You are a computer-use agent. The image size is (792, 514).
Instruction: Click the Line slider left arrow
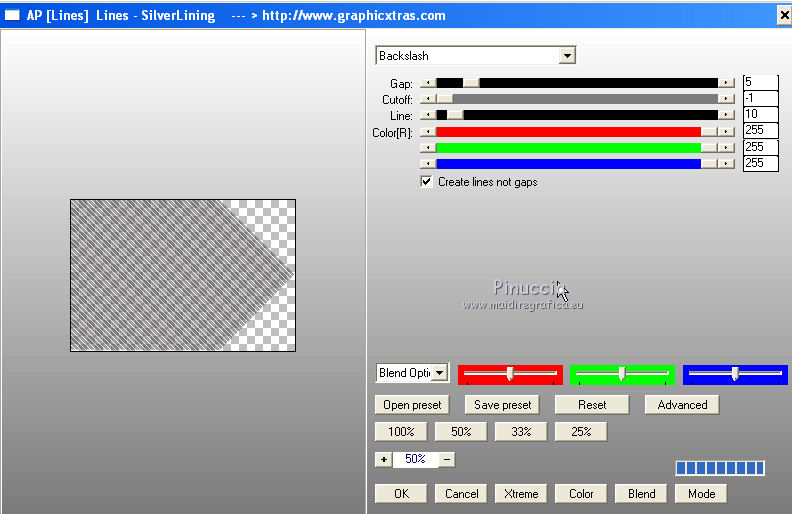428,115
